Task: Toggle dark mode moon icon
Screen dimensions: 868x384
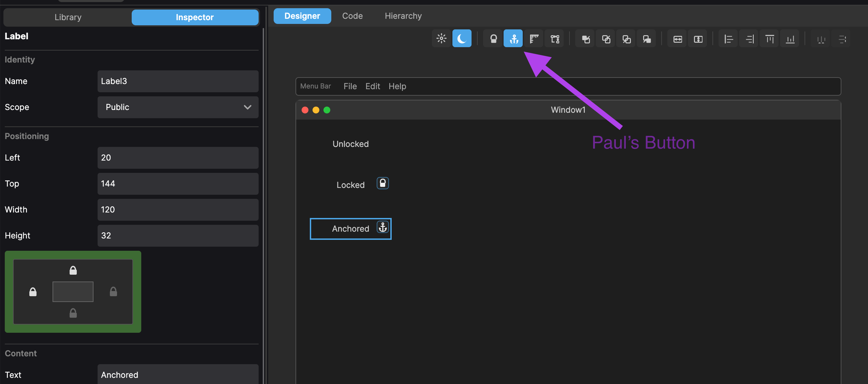Action: click(x=462, y=39)
